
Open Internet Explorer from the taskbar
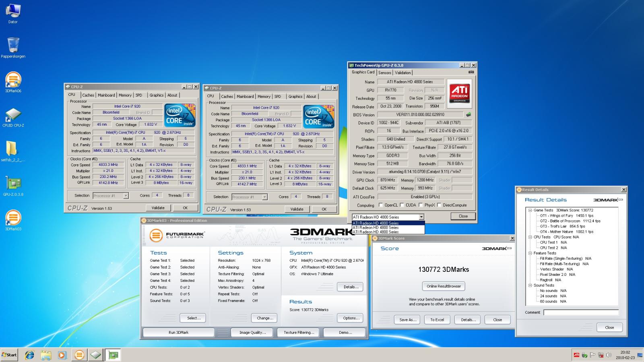[x=29, y=355]
